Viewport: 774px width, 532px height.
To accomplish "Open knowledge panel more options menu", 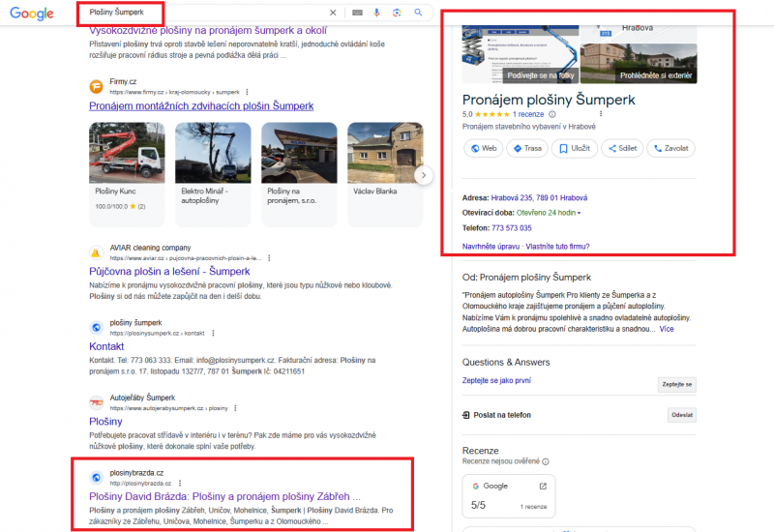I will pos(601,114).
